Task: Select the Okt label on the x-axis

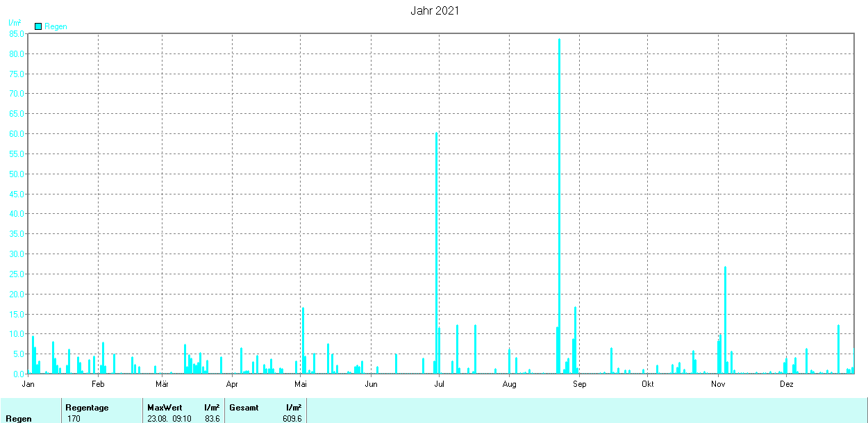Action: pyautogui.click(x=648, y=383)
